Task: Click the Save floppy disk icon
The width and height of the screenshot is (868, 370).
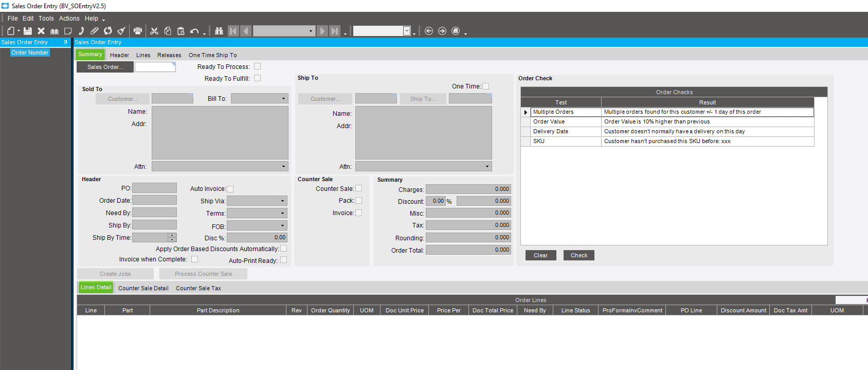Action: [28, 31]
